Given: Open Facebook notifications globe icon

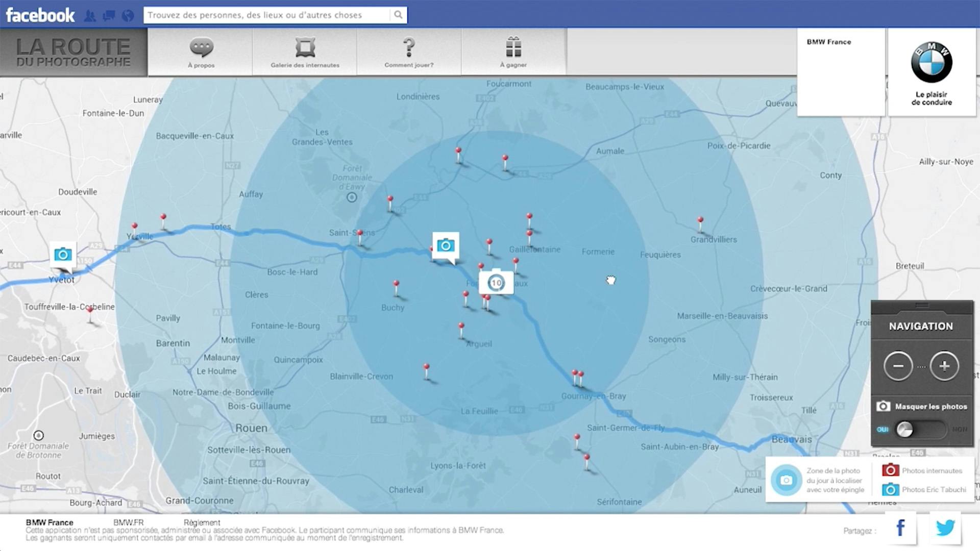Looking at the screenshot, I should coord(128,16).
